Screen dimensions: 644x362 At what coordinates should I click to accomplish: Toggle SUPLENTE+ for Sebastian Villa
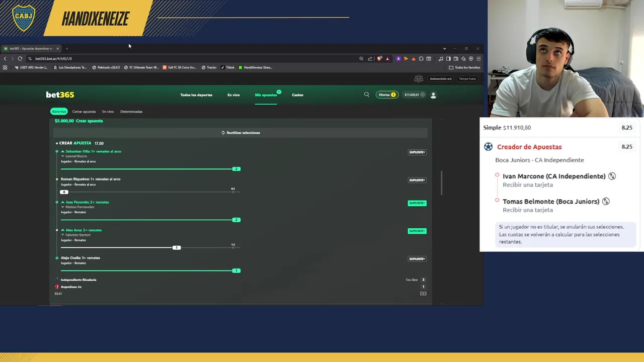(417, 152)
